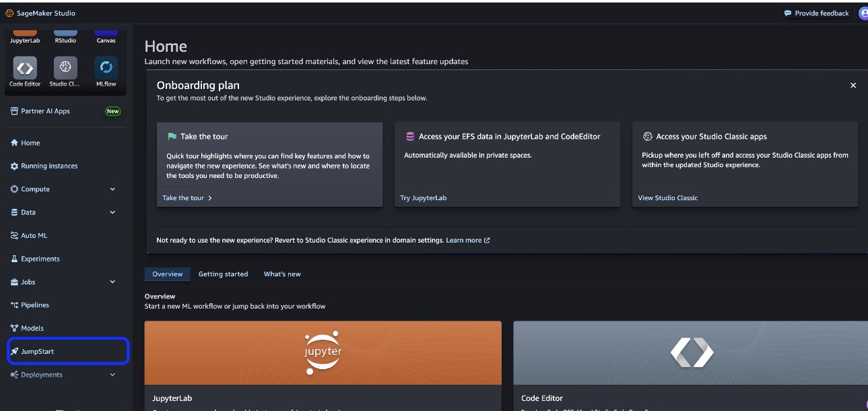
Task: Open the user profile avatar
Action: tap(863, 13)
